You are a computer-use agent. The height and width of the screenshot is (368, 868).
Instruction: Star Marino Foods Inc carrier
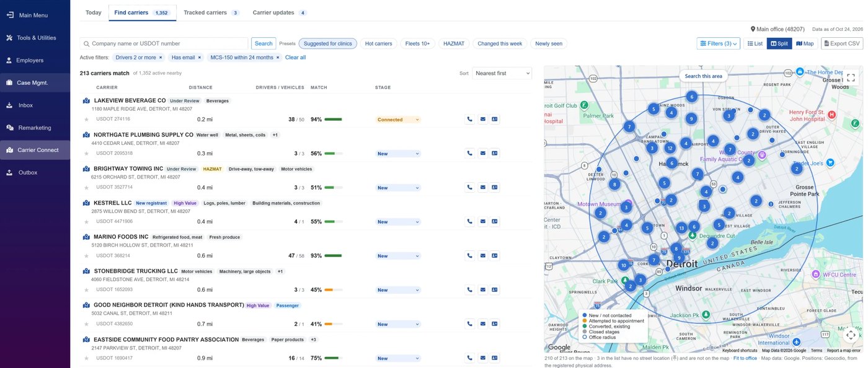[x=86, y=255]
